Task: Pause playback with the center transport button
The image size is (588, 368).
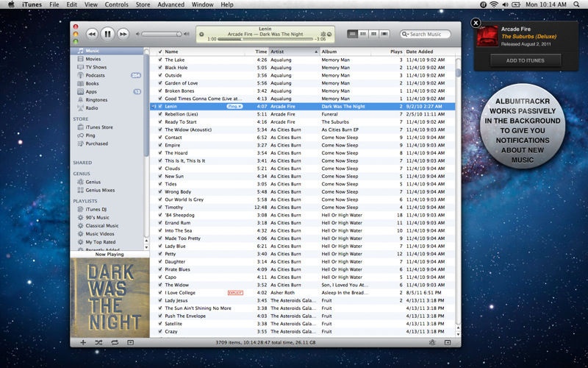Action: pyautogui.click(x=107, y=34)
